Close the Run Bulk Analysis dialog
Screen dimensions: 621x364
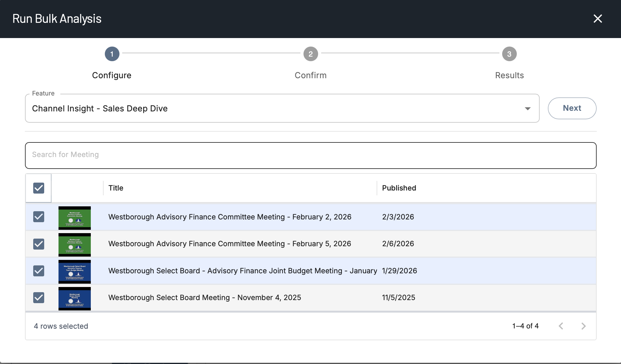coord(598,19)
